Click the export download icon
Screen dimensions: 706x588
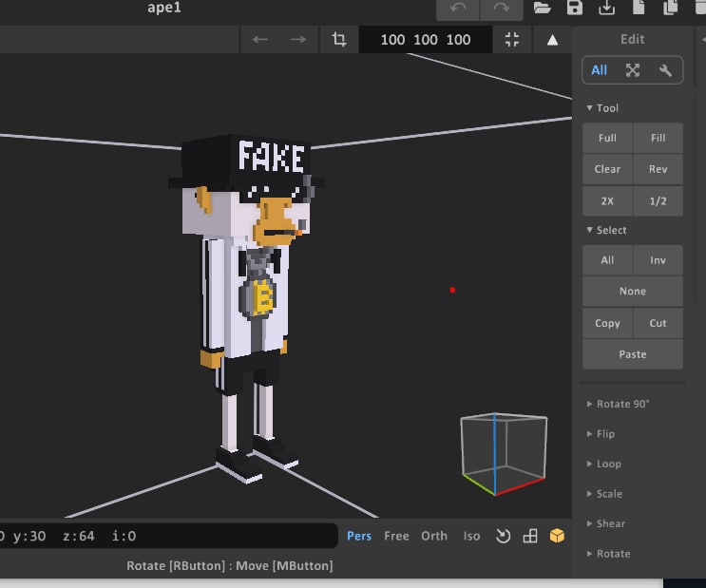click(x=606, y=8)
